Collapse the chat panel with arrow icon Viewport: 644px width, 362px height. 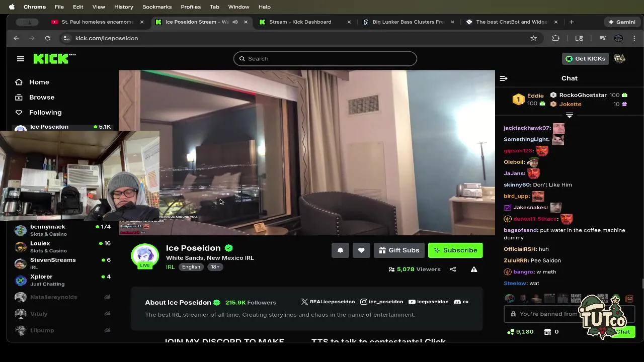tap(504, 78)
